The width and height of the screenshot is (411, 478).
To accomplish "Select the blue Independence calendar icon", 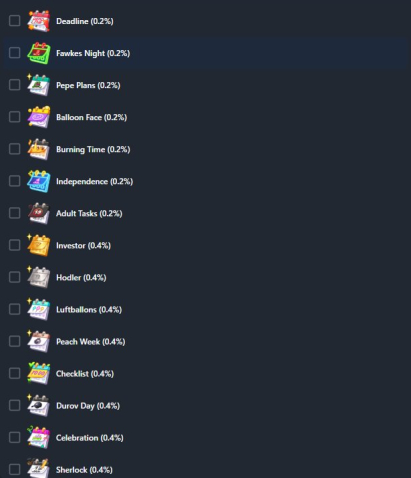I will tap(39, 181).
